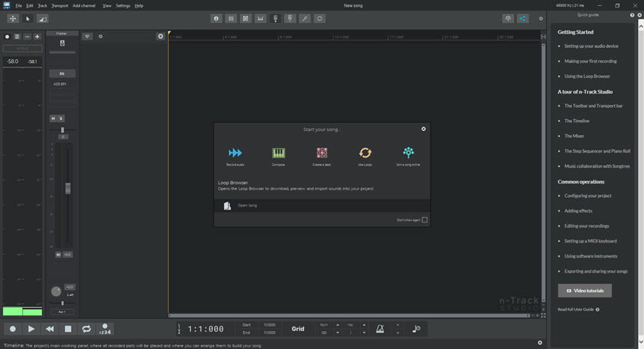The height and width of the screenshot is (349, 644).
Task: Click the timeline horizontal scrollbar
Action: pos(349,316)
